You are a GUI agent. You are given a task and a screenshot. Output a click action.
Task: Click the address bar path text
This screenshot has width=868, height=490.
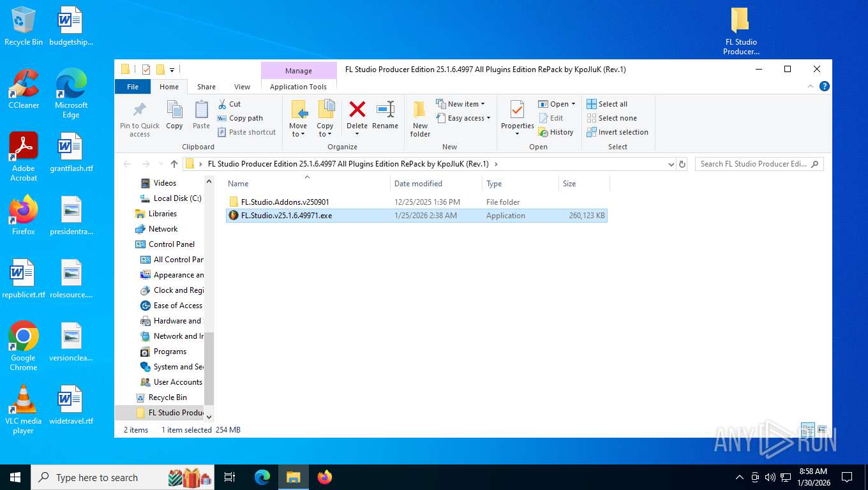[348, 164]
